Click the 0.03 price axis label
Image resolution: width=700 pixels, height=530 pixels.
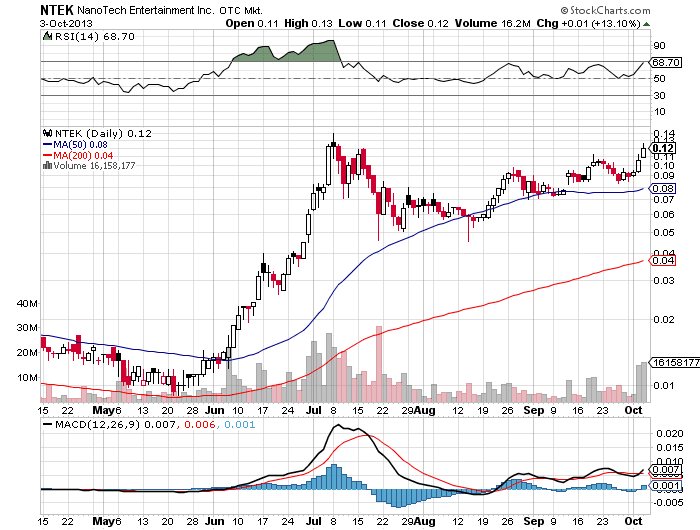pyautogui.click(x=664, y=280)
